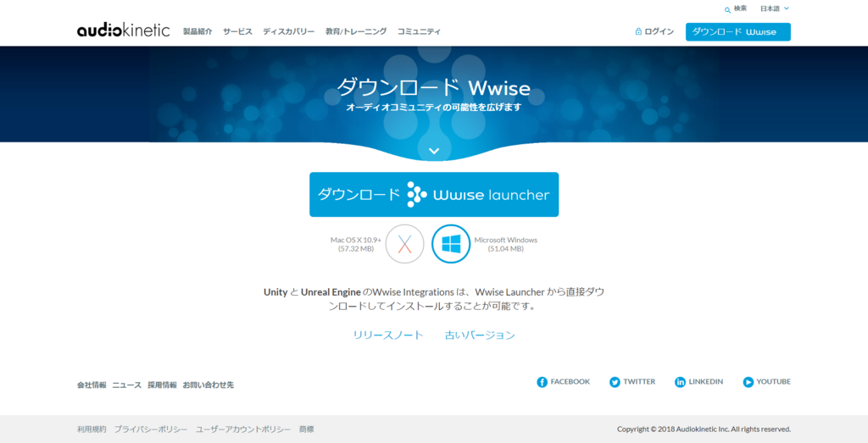
Task: Open the ニュース footer link
Action: tap(127, 385)
